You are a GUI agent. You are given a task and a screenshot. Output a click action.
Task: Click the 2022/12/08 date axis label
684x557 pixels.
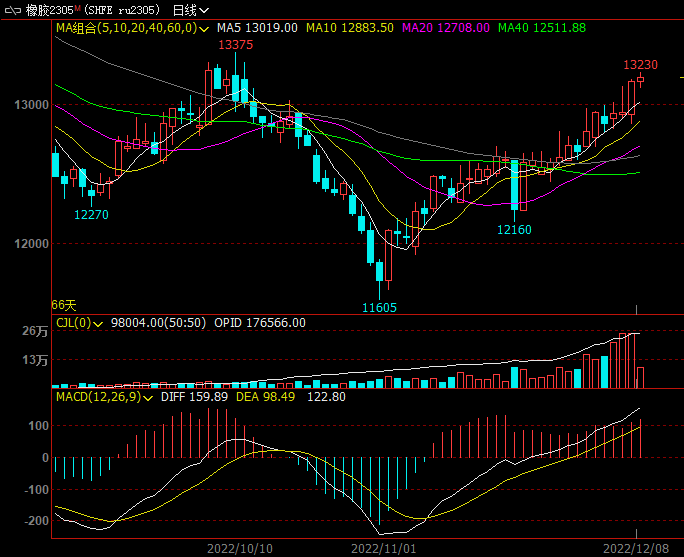click(636, 549)
